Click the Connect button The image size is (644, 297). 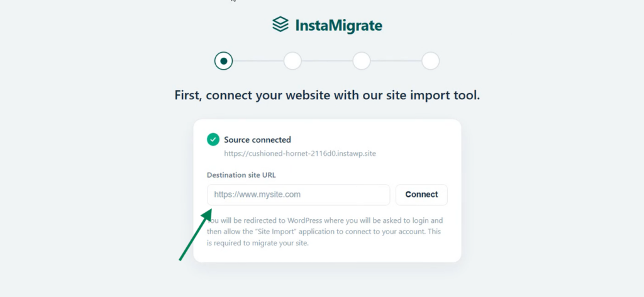421,195
